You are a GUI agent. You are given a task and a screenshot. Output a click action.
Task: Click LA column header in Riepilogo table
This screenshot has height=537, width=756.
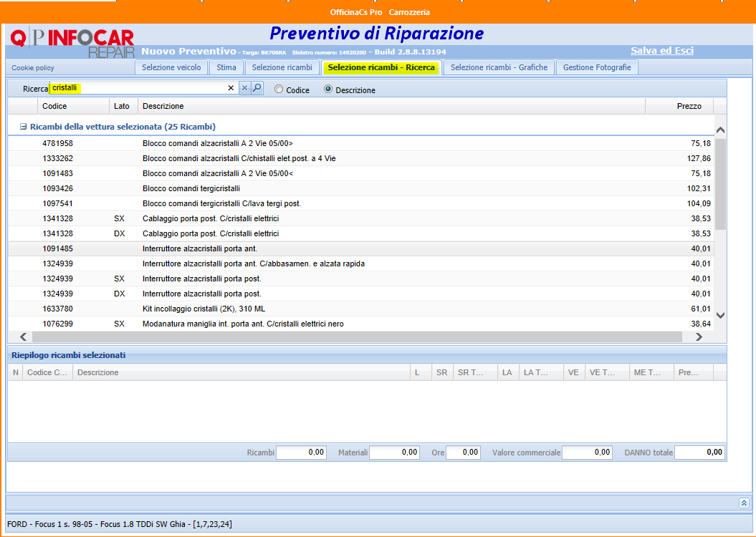pyautogui.click(x=507, y=372)
